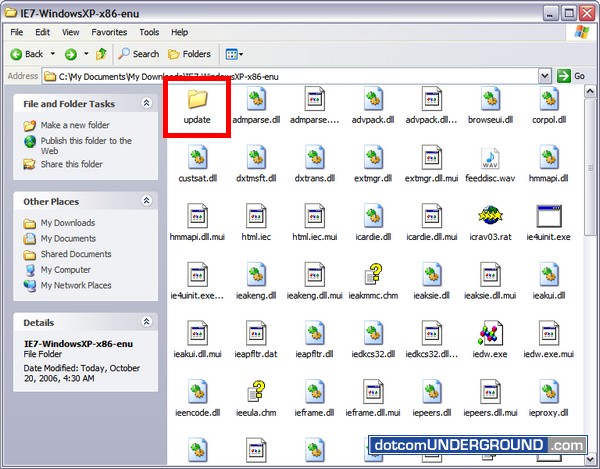This screenshot has width=600, height=469.
Task: Open the Back history dropdown arrow
Action: click(53, 54)
